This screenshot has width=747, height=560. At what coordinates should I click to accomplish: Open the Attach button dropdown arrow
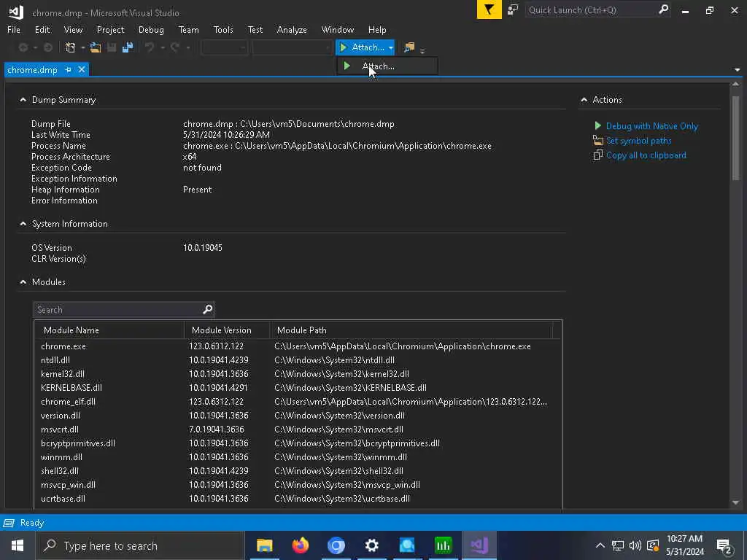(x=391, y=47)
